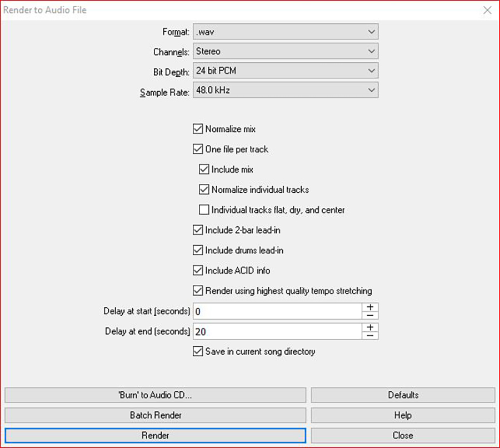This screenshot has width=500, height=448.
Task: Toggle One file per track checkbox
Action: [x=198, y=149]
